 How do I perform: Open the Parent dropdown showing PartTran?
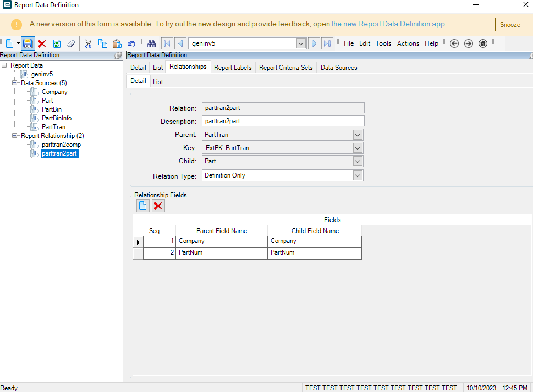coord(358,135)
